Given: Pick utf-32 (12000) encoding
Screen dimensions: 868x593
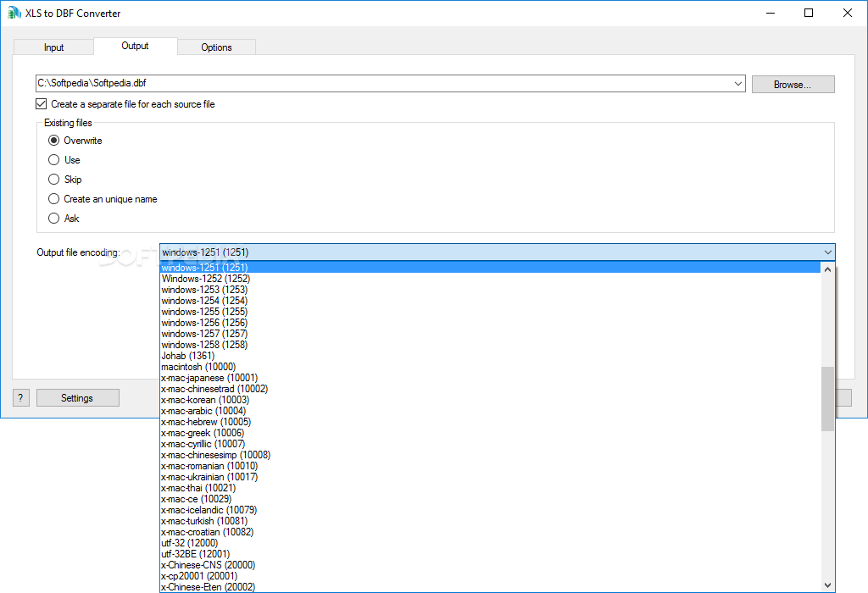Looking at the screenshot, I should [x=490, y=543].
